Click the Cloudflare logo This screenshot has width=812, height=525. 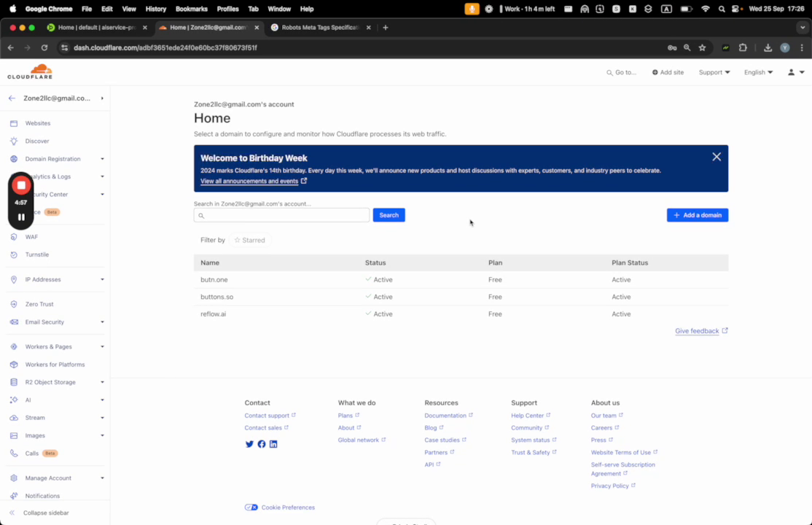30,71
